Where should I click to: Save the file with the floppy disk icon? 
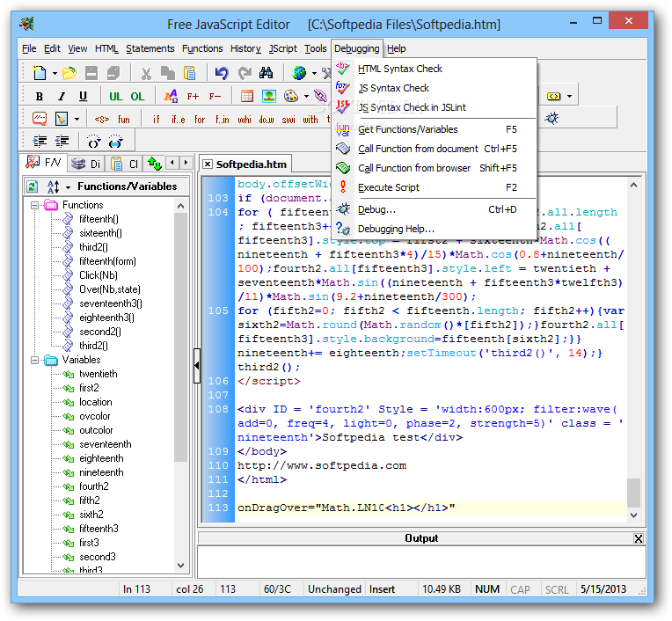point(91,73)
